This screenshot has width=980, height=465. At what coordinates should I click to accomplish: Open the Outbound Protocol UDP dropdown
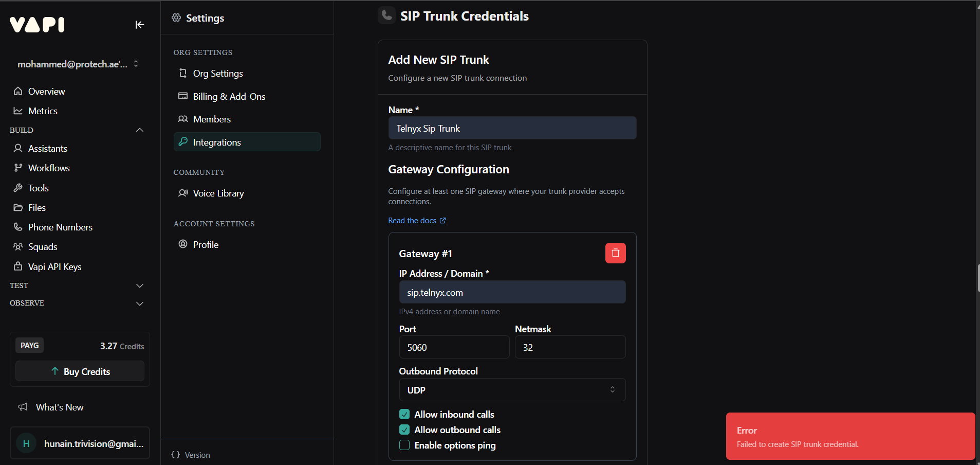(x=512, y=390)
